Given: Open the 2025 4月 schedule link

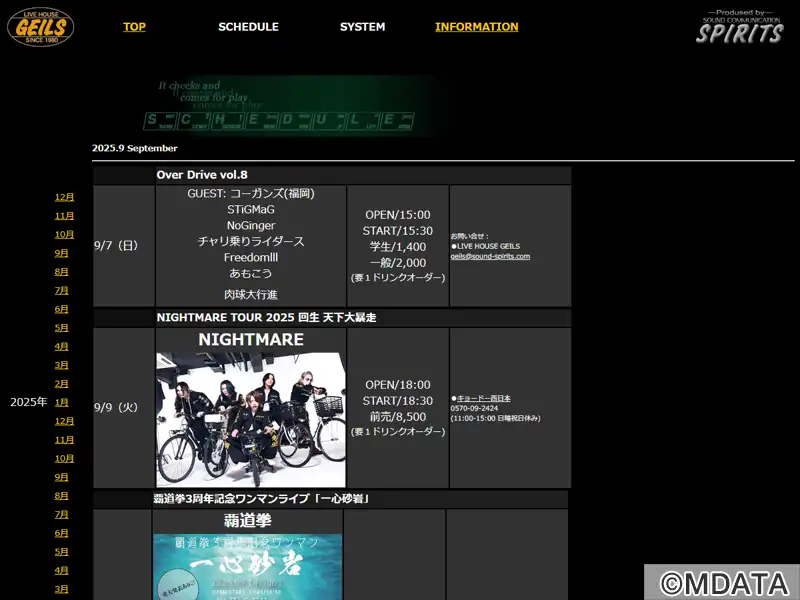Looking at the screenshot, I should [x=61, y=346].
